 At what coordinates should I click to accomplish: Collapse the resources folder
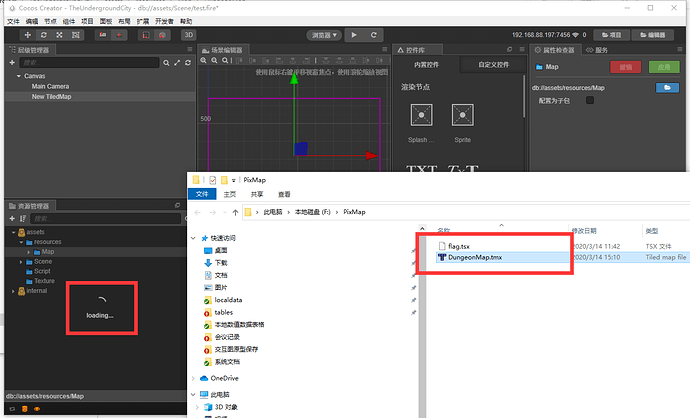(x=21, y=242)
